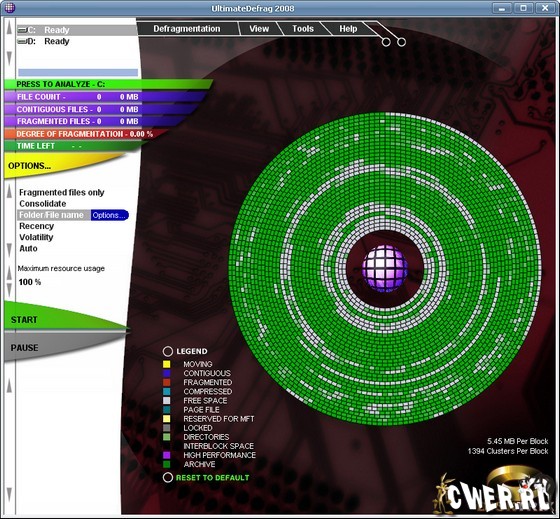The height and width of the screenshot is (519, 560).
Task: Click the RESET TO DEFAULT circle
Action: (168, 478)
